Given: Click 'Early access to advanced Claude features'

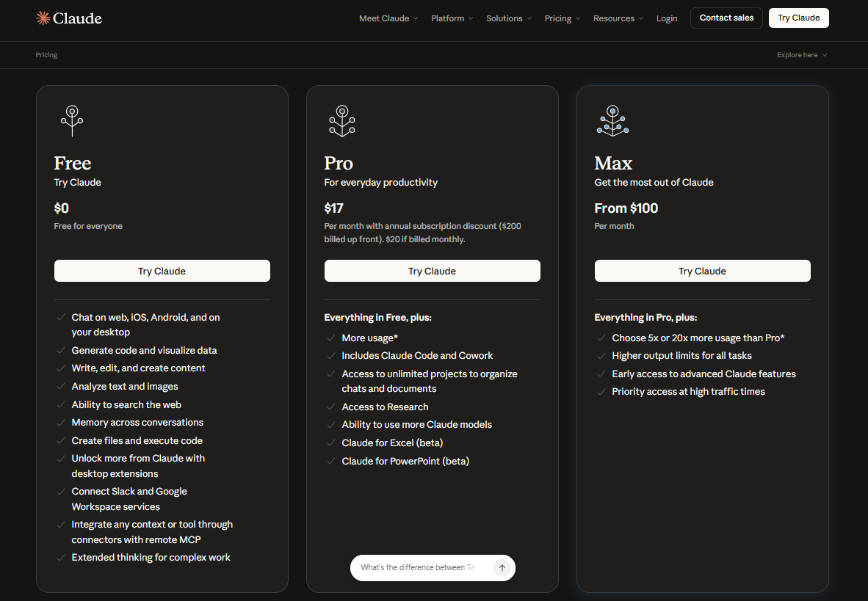Looking at the screenshot, I should click(x=704, y=374).
